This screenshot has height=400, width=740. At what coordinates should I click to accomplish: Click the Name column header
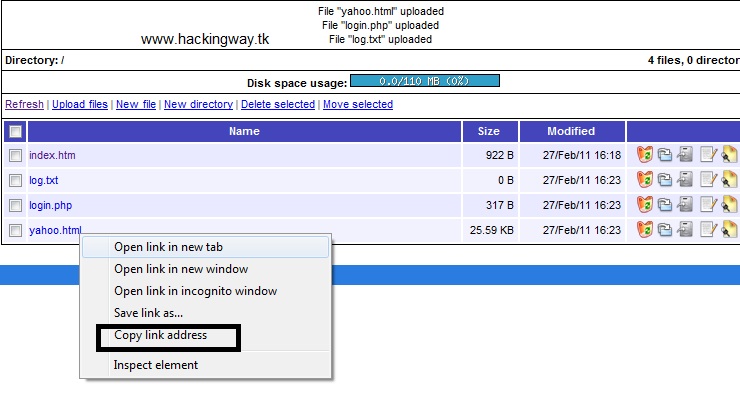[x=244, y=131]
